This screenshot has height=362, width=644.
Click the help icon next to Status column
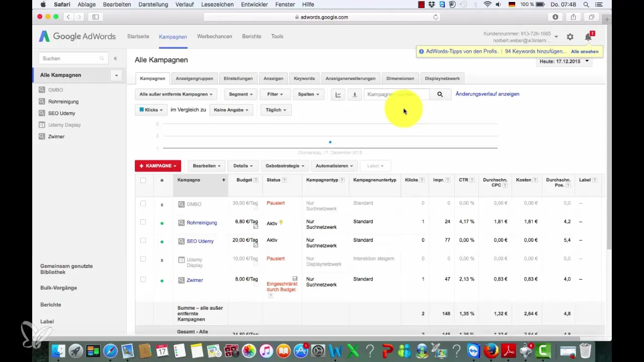284,180
